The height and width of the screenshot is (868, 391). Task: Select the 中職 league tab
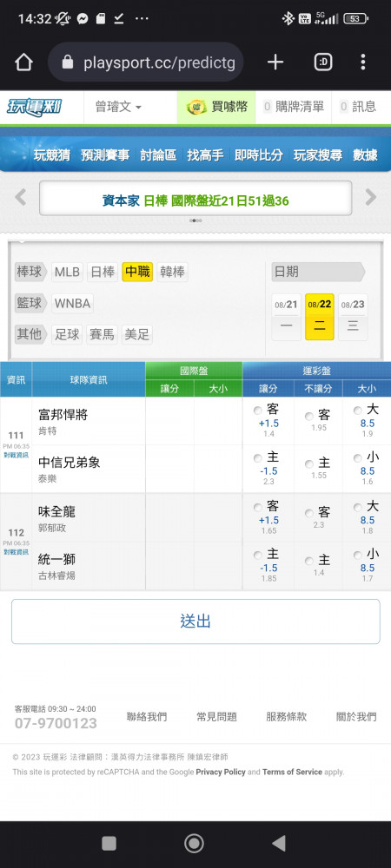[x=137, y=272]
